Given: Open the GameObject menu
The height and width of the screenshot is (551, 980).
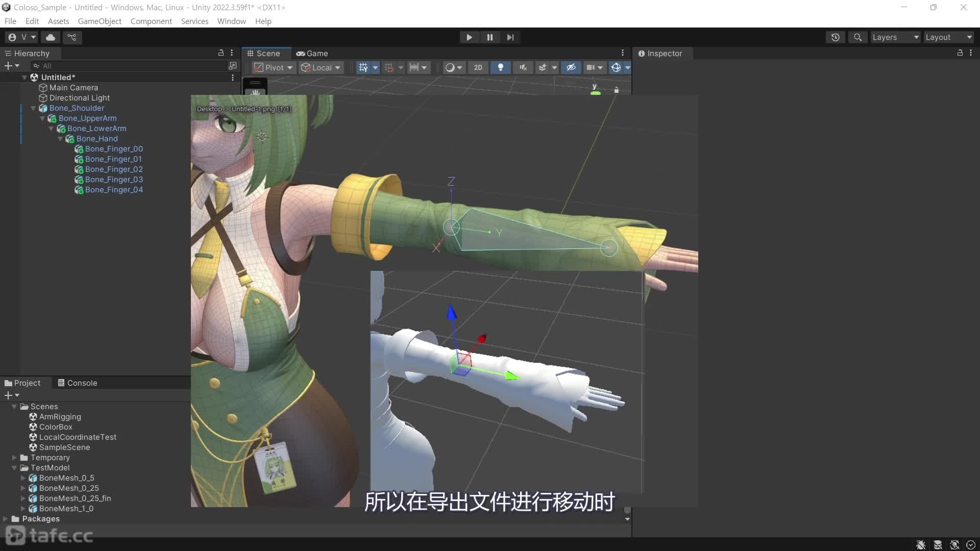Looking at the screenshot, I should [x=100, y=21].
